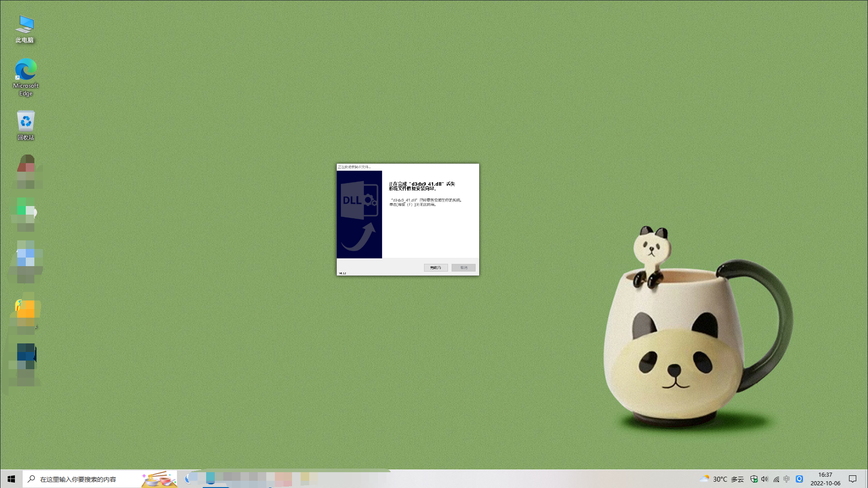The image size is (868, 488).
Task: Click the volume speaker tray icon
Action: click(764, 479)
